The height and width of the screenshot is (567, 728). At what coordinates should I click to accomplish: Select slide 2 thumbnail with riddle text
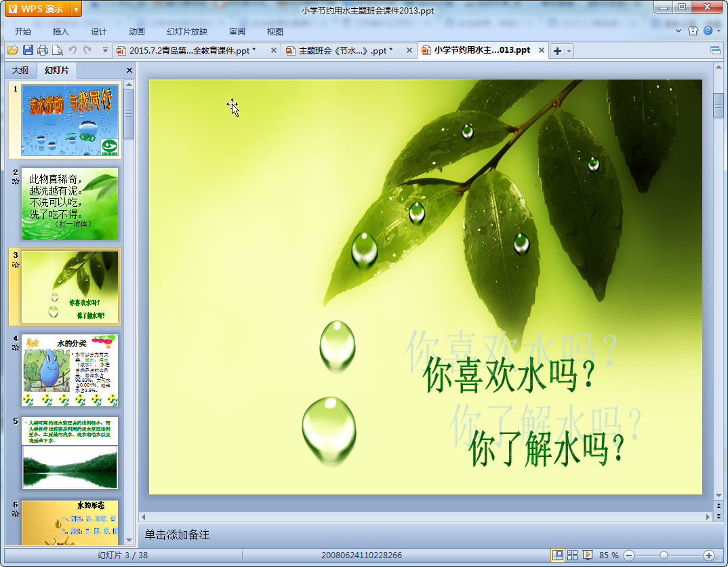click(x=70, y=204)
